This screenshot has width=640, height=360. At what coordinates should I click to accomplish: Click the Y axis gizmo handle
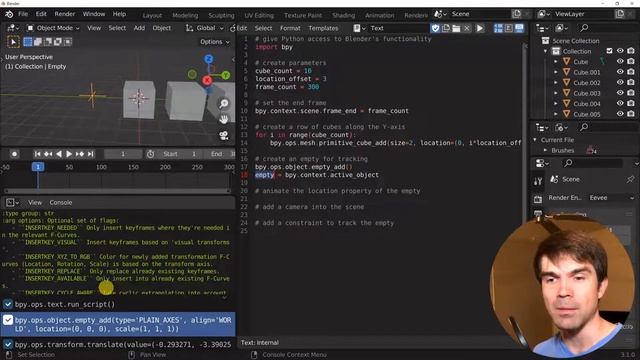pos(225,75)
